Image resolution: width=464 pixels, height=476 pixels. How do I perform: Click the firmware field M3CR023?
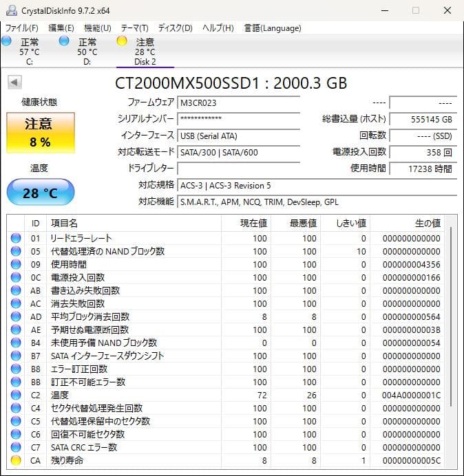[x=238, y=102]
